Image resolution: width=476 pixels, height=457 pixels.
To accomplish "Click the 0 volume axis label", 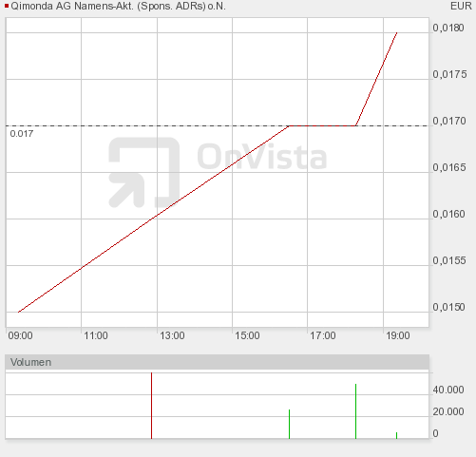I will coord(435,433).
